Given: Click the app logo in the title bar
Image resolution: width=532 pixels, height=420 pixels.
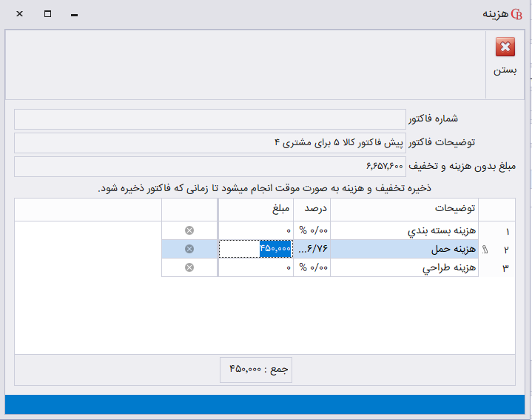Looking at the screenshot, I should [x=516, y=14].
